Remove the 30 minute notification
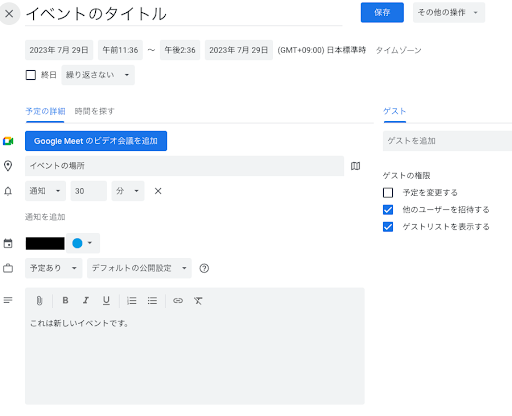The width and height of the screenshot is (512, 416). coord(158,191)
